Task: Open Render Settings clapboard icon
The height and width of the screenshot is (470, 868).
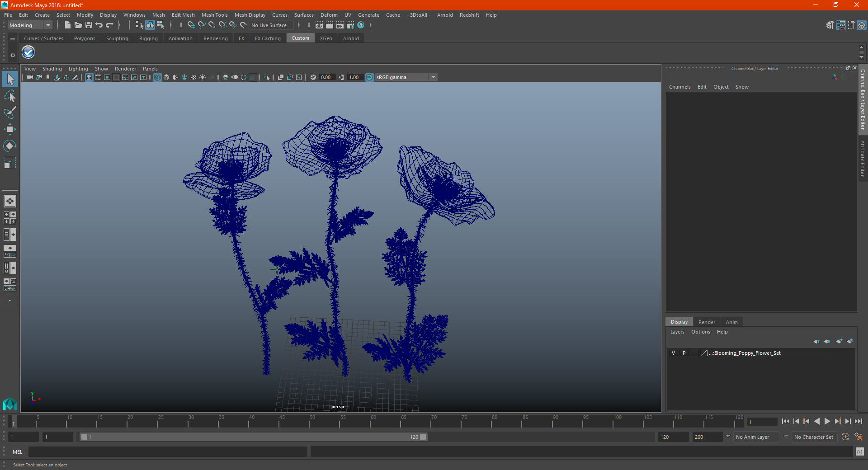Action: coord(350,25)
